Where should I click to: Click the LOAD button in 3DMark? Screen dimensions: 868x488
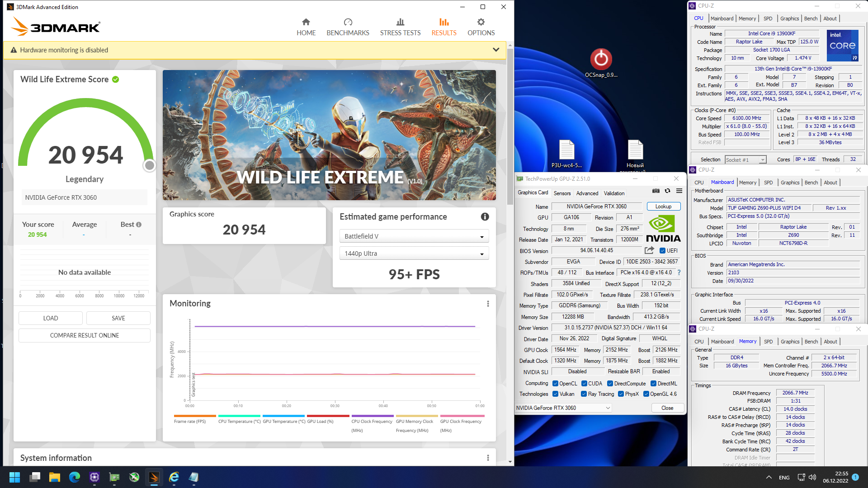click(51, 318)
